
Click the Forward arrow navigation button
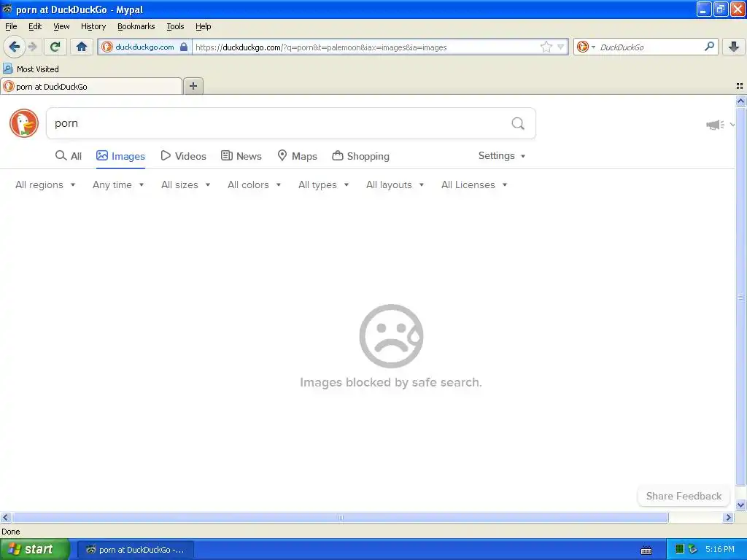pos(32,47)
